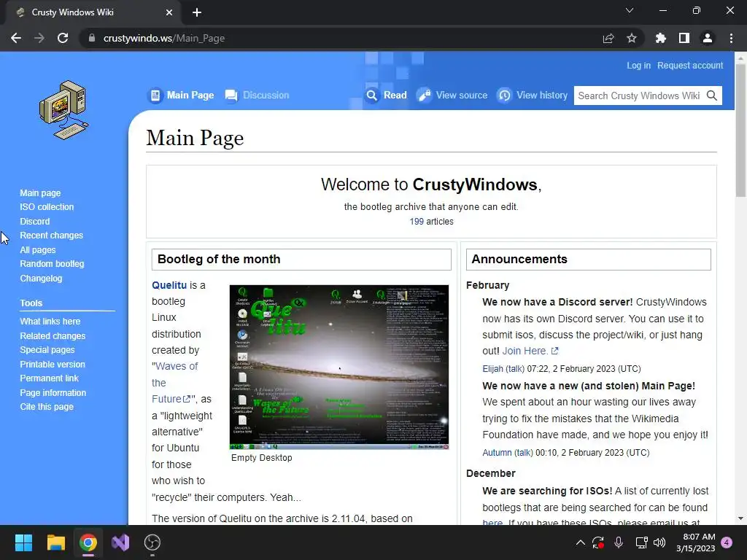This screenshot has width=747, height=560.
Task: Click the padlock site info icon
Action: [92, 38]
